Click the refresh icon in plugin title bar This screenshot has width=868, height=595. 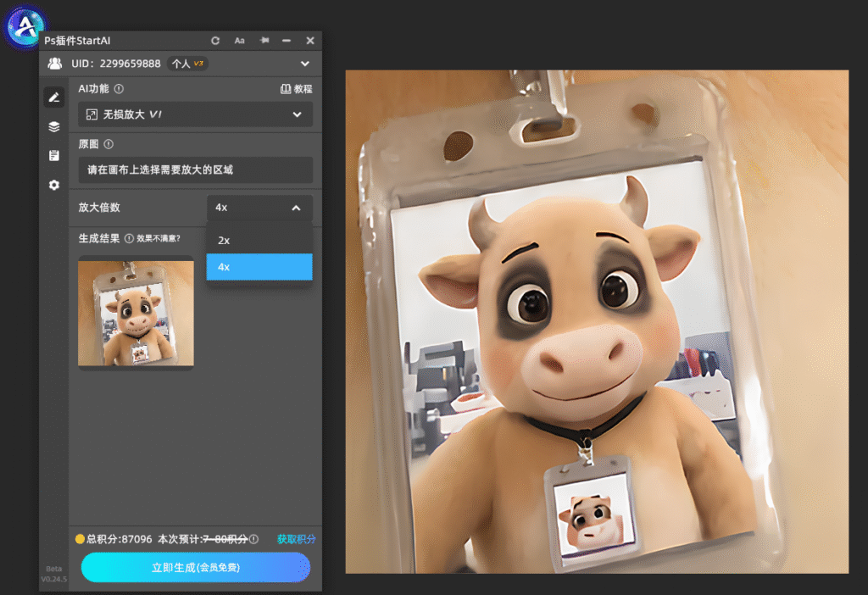point(215,41)
